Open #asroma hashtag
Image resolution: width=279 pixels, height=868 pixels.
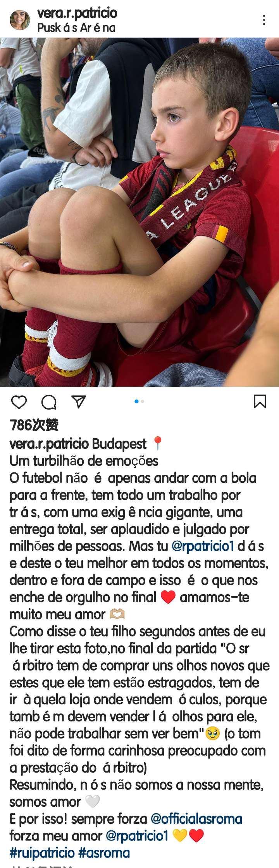104,853
